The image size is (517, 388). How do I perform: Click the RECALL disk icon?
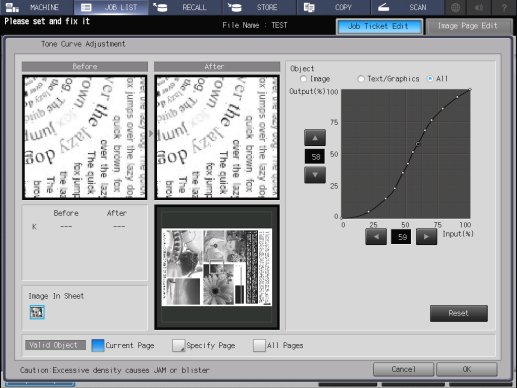[160, 7]
